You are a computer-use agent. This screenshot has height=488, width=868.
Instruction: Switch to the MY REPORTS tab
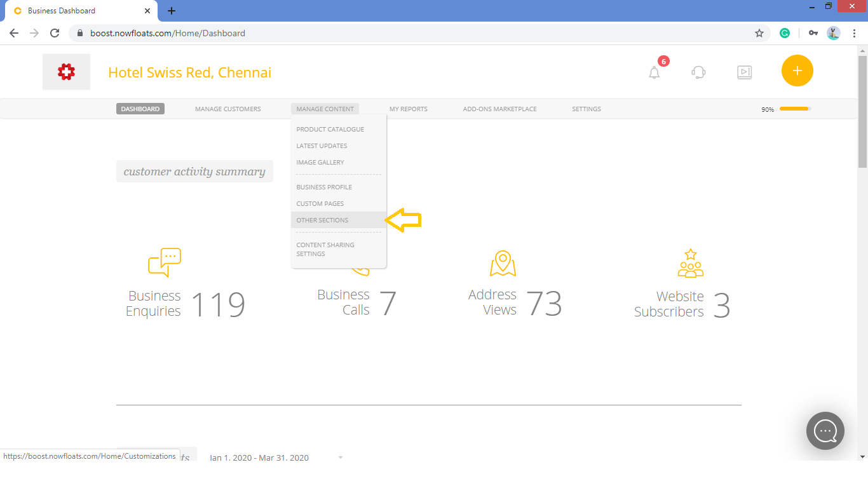pyautogui.click(x=408, y=109)
